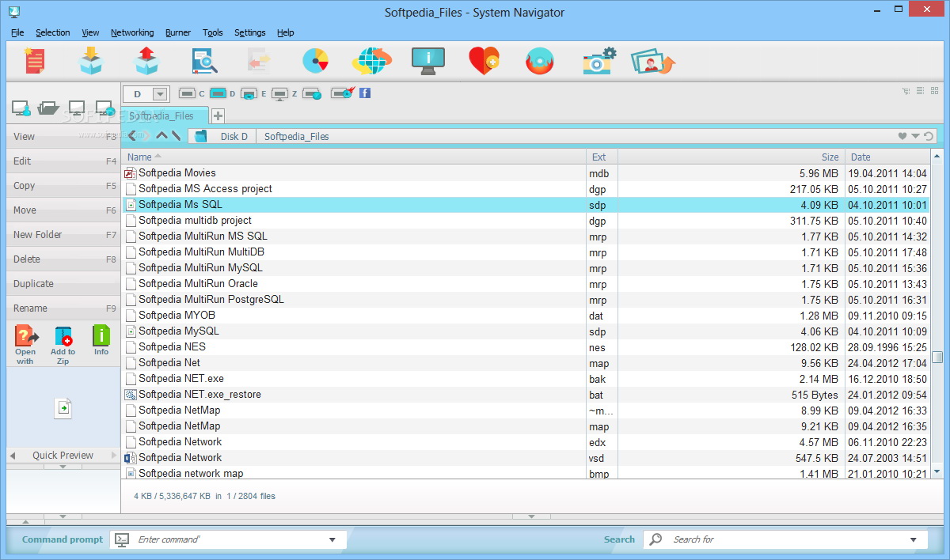Viewport: 950px width, 560px height.
Task: Click the new file icon with star
Action: pos(34,61)
